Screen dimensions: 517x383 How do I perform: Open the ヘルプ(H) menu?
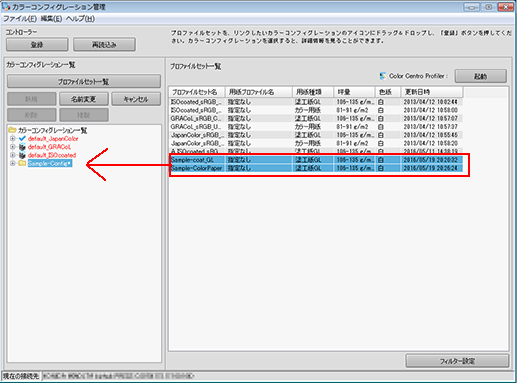point(80,19)
